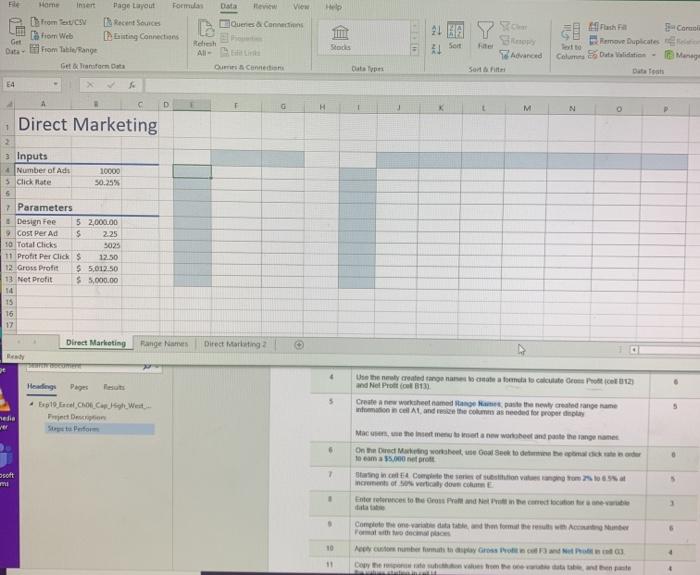Open the Name Box dropdown

pos(55,84)
